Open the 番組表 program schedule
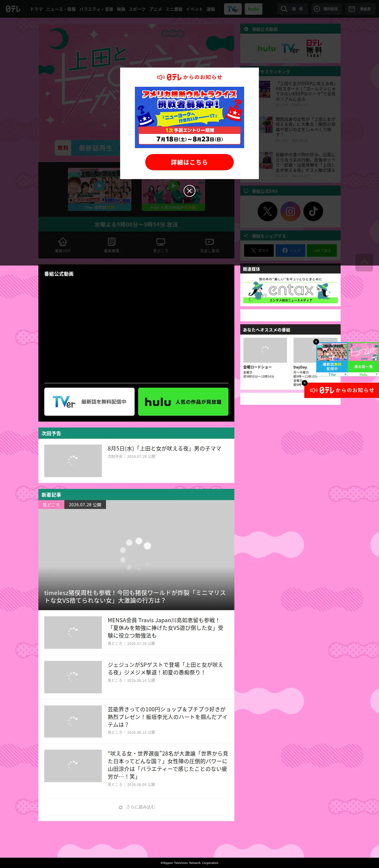 [x=360, y=9]
